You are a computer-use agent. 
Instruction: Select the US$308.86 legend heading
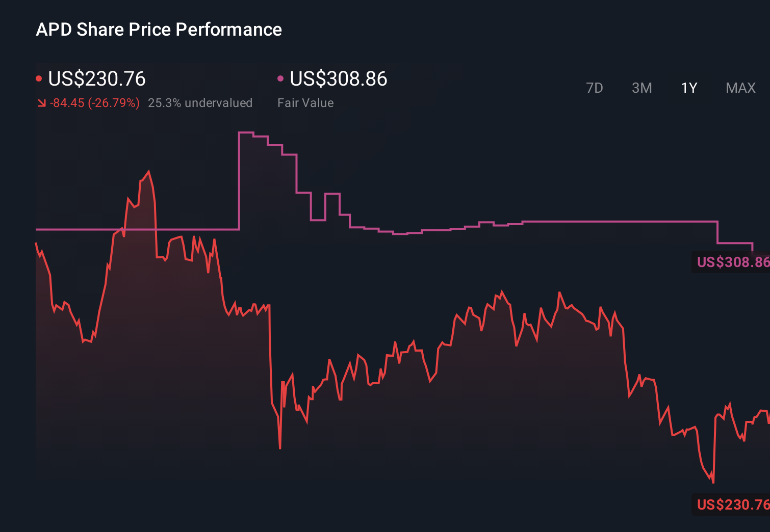338,79
